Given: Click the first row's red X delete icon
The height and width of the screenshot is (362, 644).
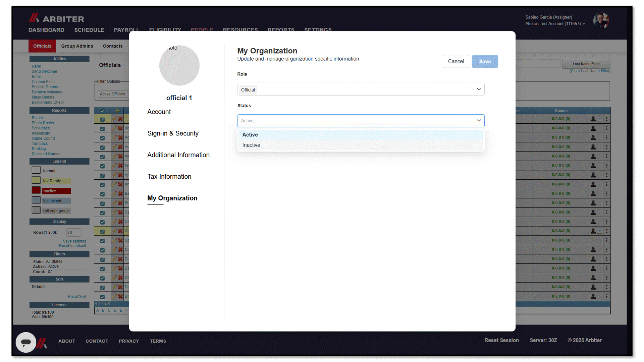Looking at the screenshot, I should coord(120,119).
